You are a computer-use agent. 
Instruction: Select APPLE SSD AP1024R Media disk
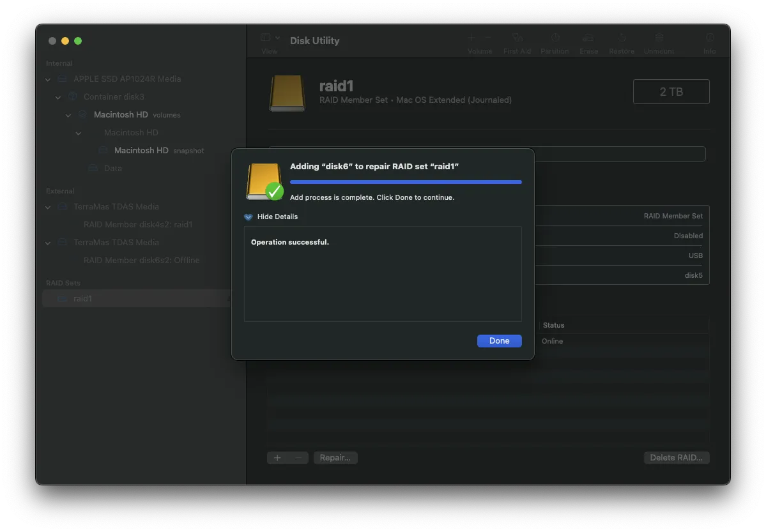pyautogui.click(x=127, y=79)
